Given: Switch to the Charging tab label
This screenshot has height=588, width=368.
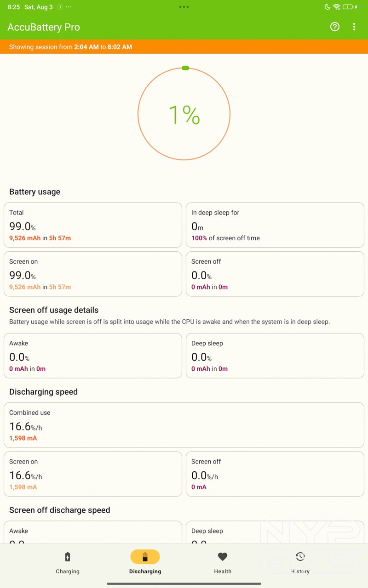Looking at the screenshot, I should tap(68, 571).
